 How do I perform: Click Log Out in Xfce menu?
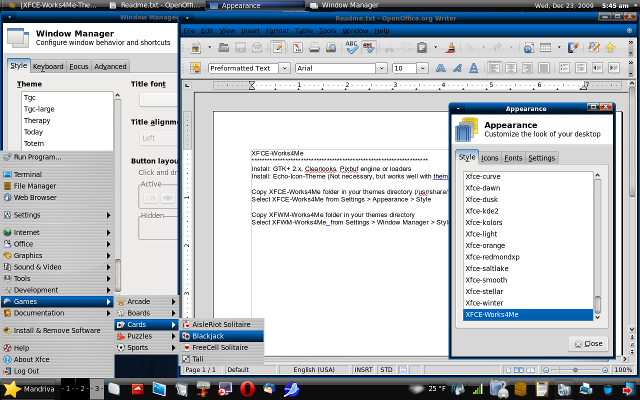click(57, 371)
